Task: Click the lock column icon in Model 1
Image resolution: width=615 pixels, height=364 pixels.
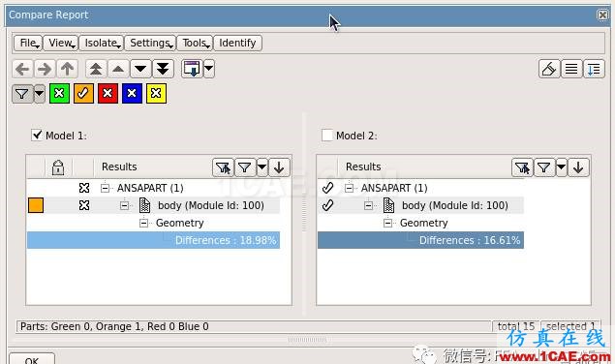Action: click(58, 167)
